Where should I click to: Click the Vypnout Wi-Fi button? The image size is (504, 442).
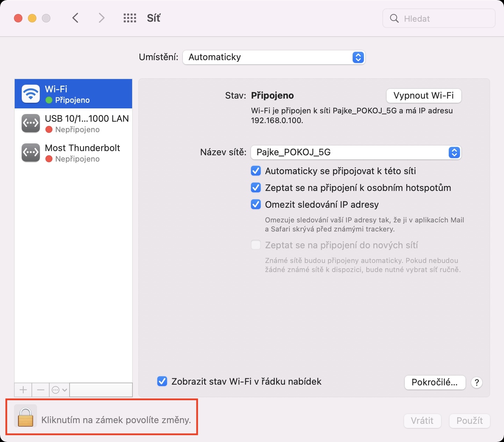(424, 95)
